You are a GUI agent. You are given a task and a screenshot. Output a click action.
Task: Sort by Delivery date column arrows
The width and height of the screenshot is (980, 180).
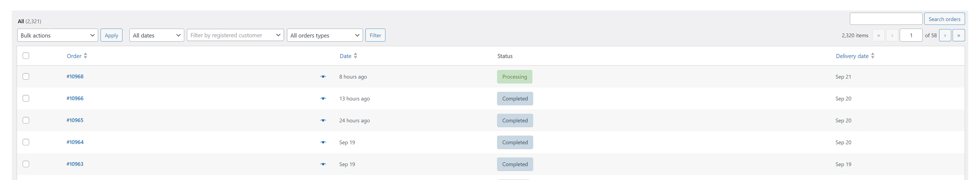tap(872, 56)
